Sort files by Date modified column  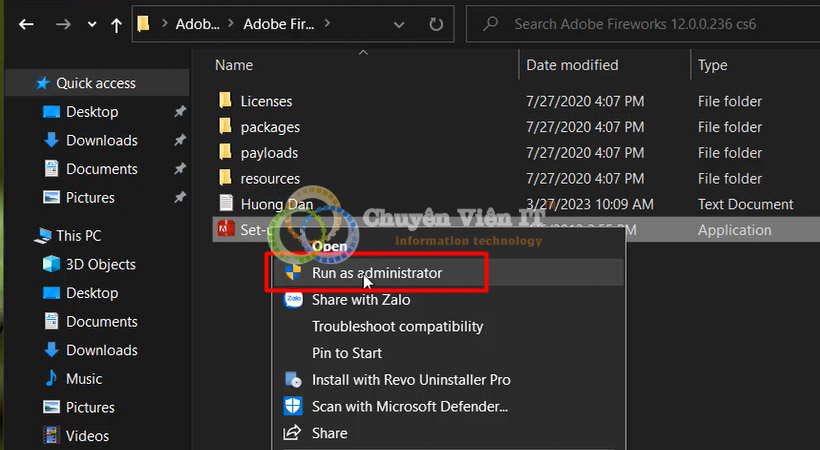coord(572,65)
